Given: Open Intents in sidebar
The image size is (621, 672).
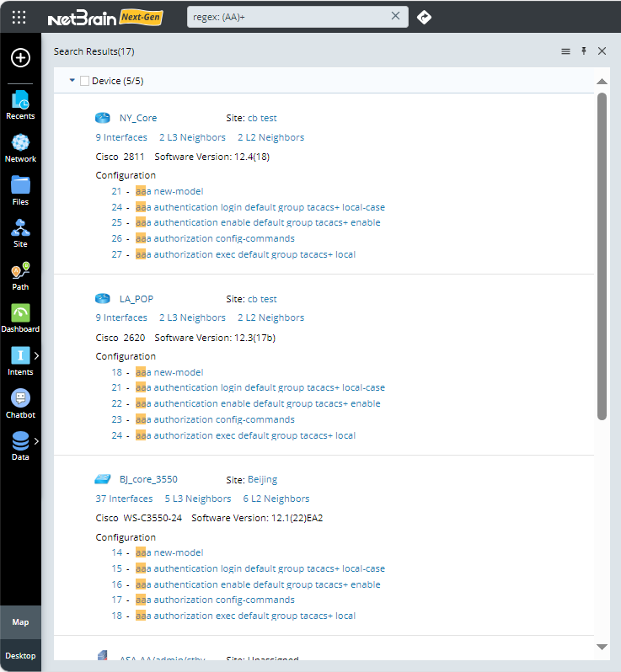Looking at the screenshot, I should (20, 361).
